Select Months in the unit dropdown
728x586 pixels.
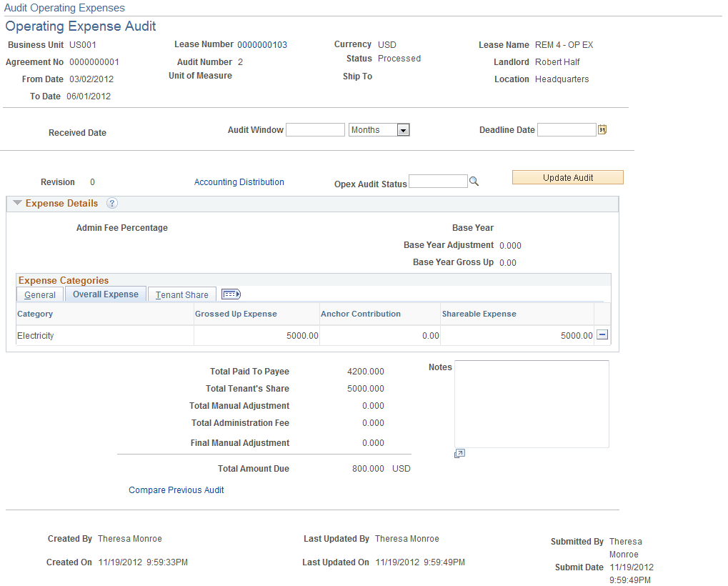(x=372, y=129)
